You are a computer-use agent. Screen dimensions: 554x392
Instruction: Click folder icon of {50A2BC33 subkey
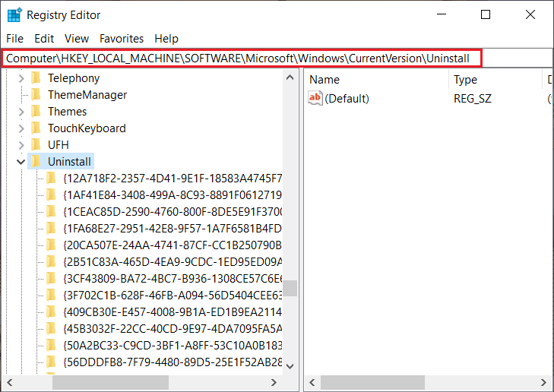click(x=51, y=345)
